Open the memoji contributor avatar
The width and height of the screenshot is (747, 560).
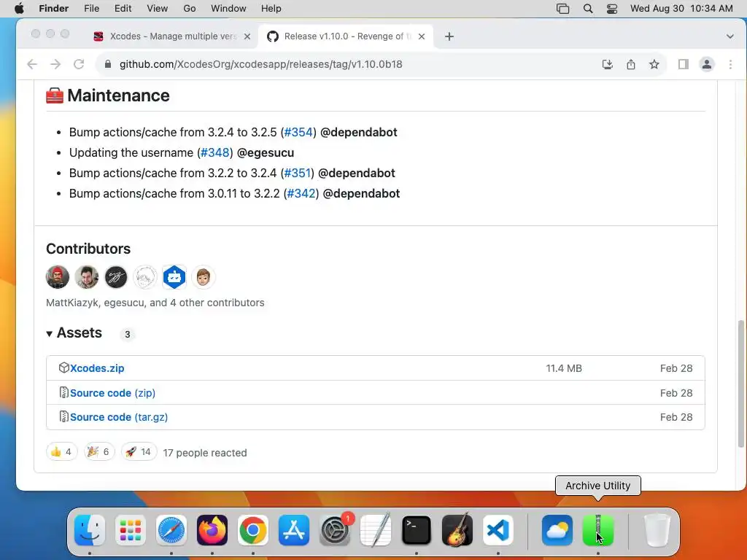(x=204, y=277)
